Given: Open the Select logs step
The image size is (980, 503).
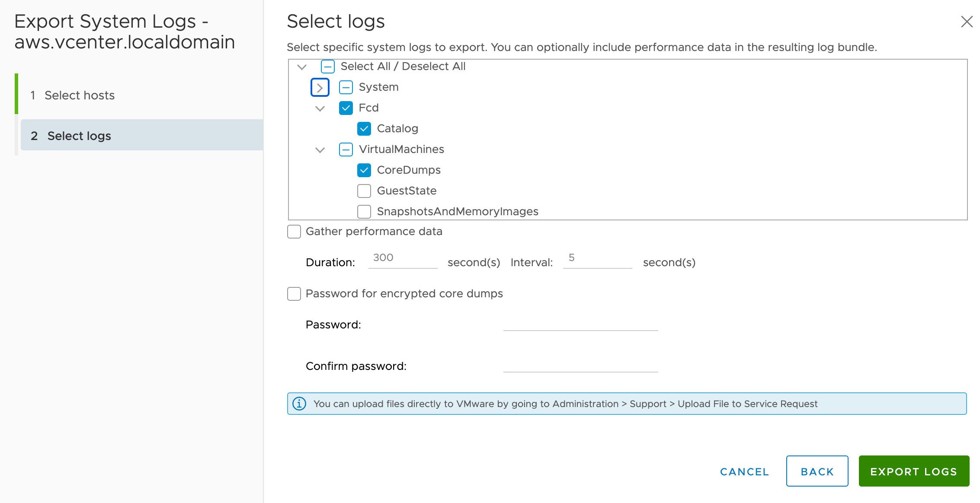Looking at the screenshot, I should pyautogui.click(x=78, y=135).
